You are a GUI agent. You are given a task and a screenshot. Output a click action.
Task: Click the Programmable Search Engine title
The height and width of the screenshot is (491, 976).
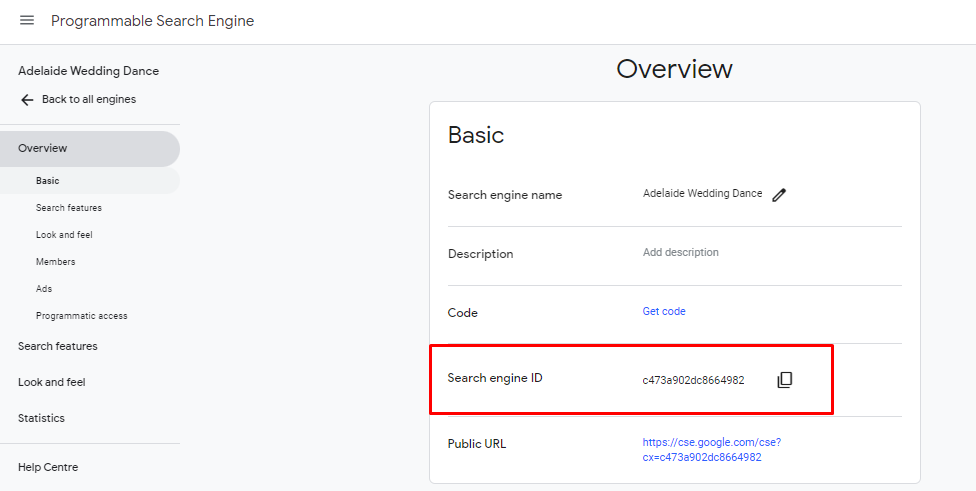pos(152,21)
